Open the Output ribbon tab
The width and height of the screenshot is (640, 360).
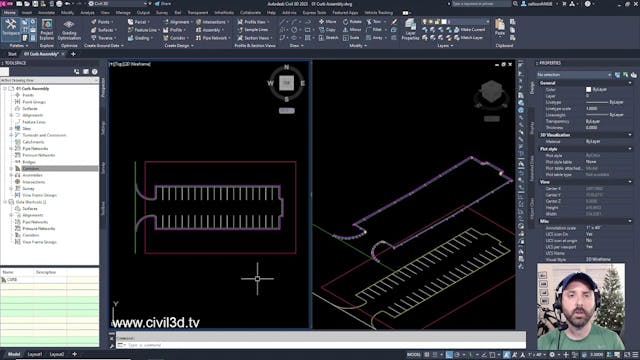point(143,13)
